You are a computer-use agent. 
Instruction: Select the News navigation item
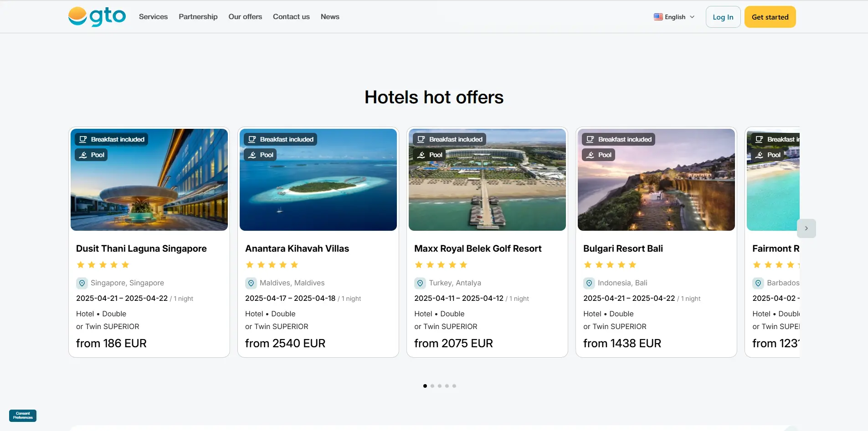330,16
